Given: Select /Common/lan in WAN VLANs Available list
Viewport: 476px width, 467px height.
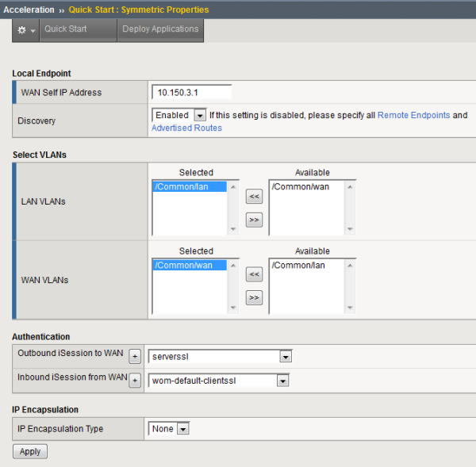Looking at the screenshot, I should coord(299,266).
